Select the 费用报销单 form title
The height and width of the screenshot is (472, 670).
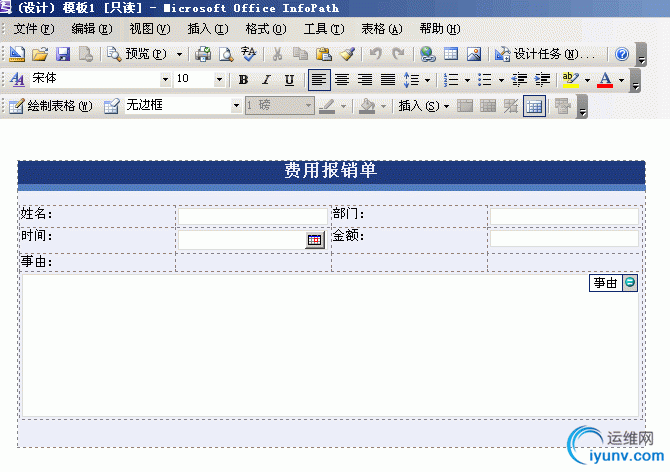pyautogui.click(x=331, y=170)
